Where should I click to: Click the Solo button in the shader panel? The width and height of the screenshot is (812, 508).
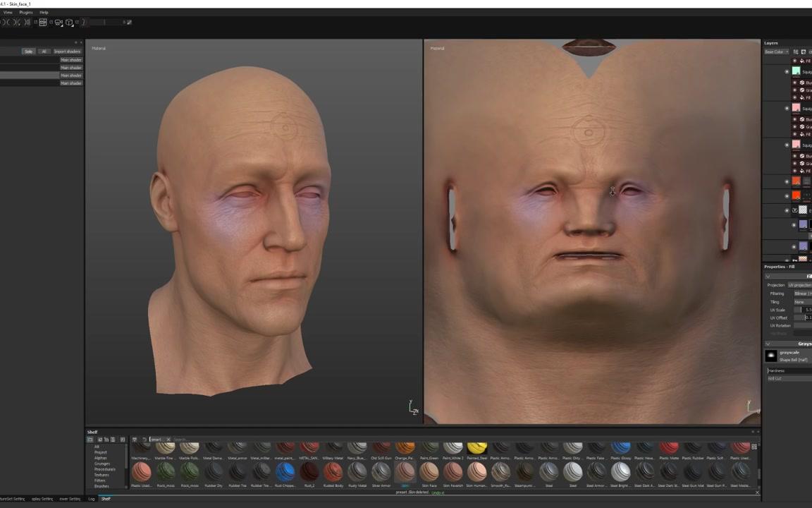pyautogui.click(x=28, y=51)
